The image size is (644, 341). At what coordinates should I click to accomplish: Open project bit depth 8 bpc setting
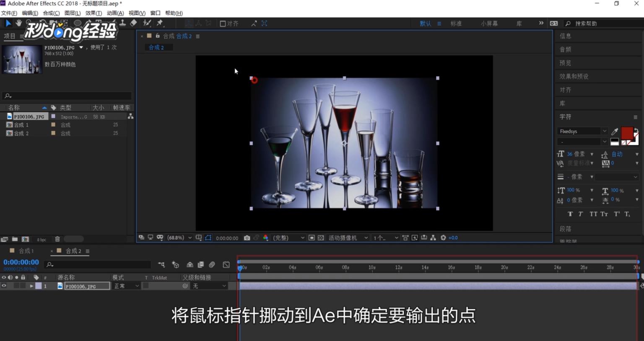(x=42, y=240)
